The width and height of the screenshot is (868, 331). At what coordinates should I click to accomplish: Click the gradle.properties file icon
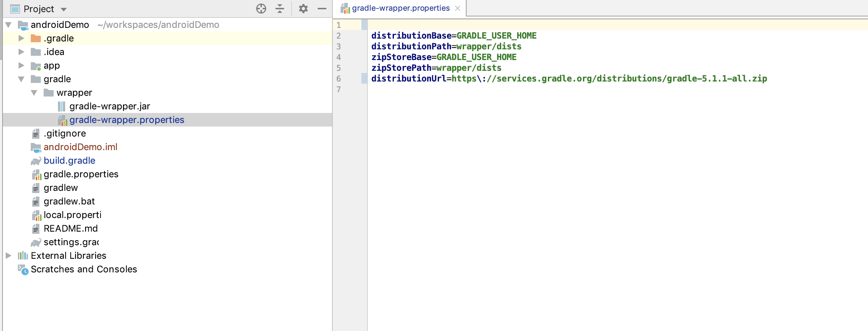[37, 174]
